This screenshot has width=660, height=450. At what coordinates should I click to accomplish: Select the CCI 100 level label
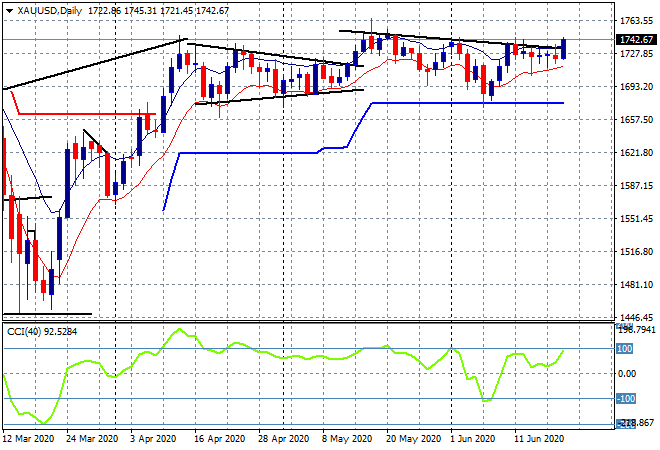click(625, 349)
